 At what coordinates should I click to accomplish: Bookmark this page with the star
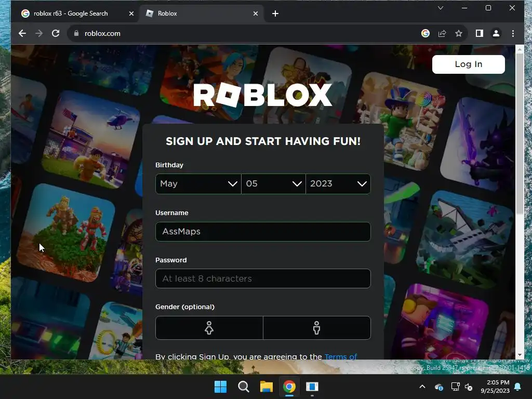pos(459,33)
